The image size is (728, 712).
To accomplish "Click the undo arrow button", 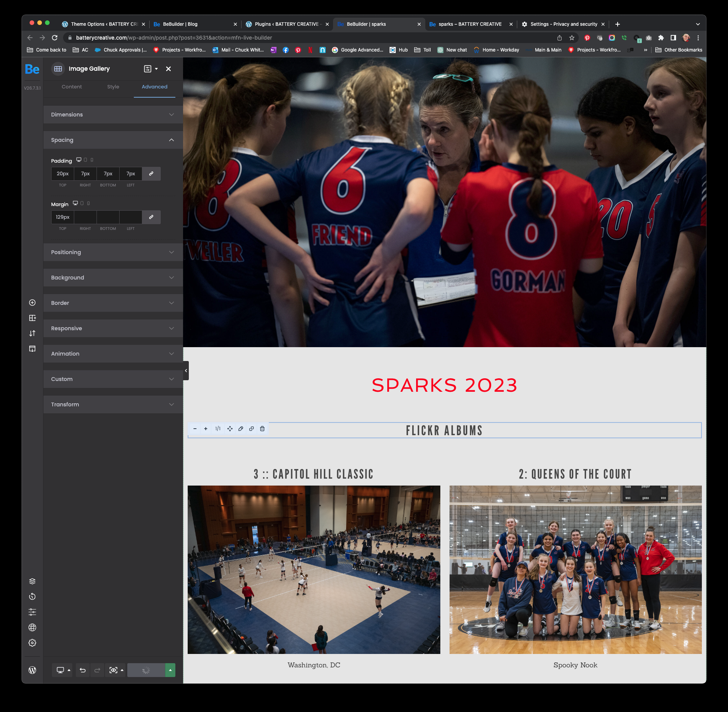I will tap(82, 670).
